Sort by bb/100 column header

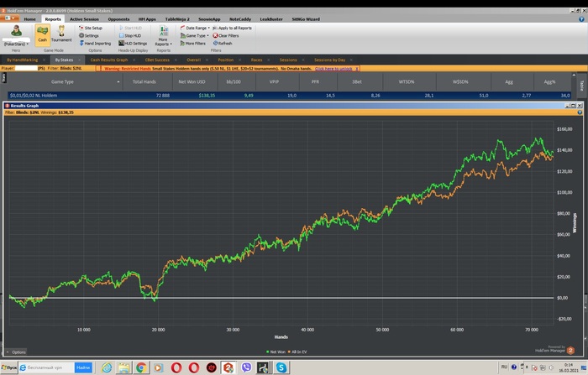234,81
